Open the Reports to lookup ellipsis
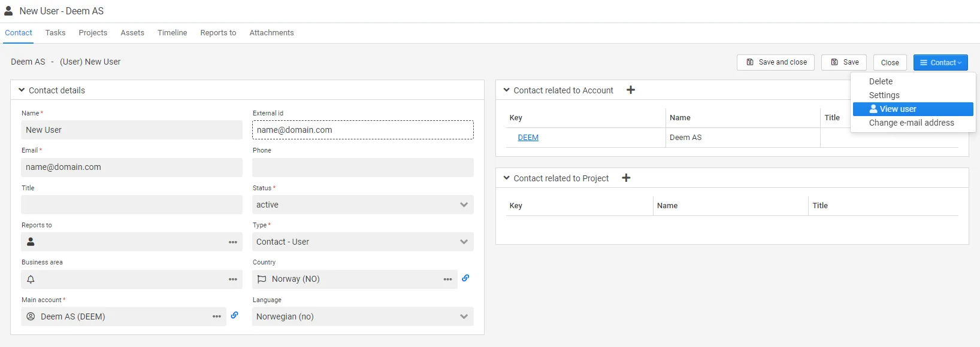The width and height of the screenshot is (980, 347). click(x=233, y=242)
